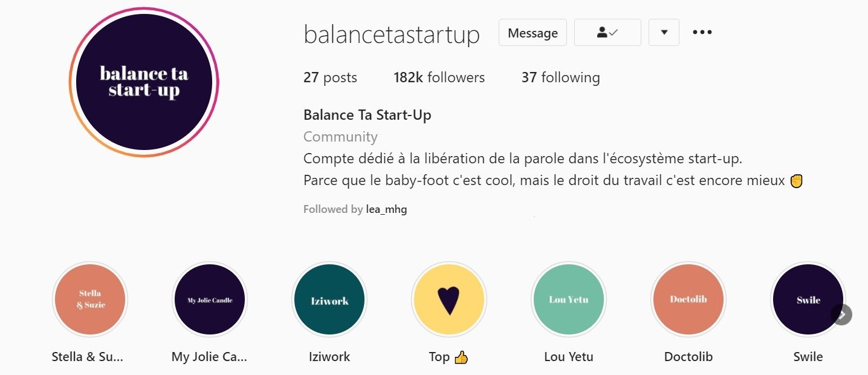Open lea_mhg's profile link
Viewport: 868px width, 375px height.
pos(386,210)
